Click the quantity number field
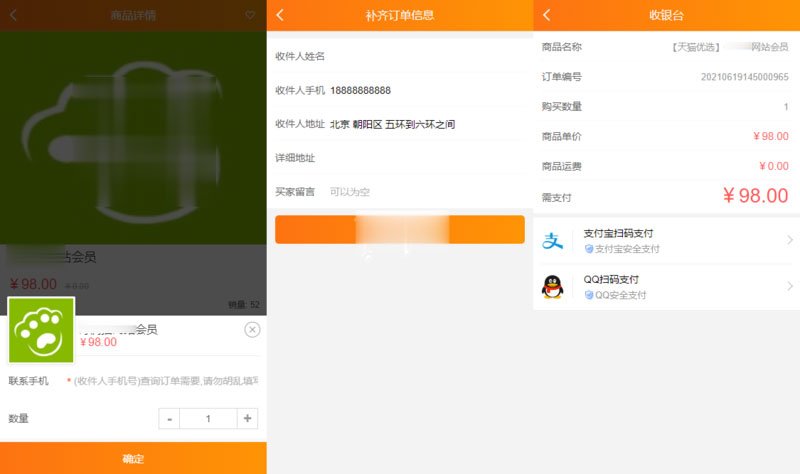The height and width of the screenshot is (474, 800). (x=208, y=419)
